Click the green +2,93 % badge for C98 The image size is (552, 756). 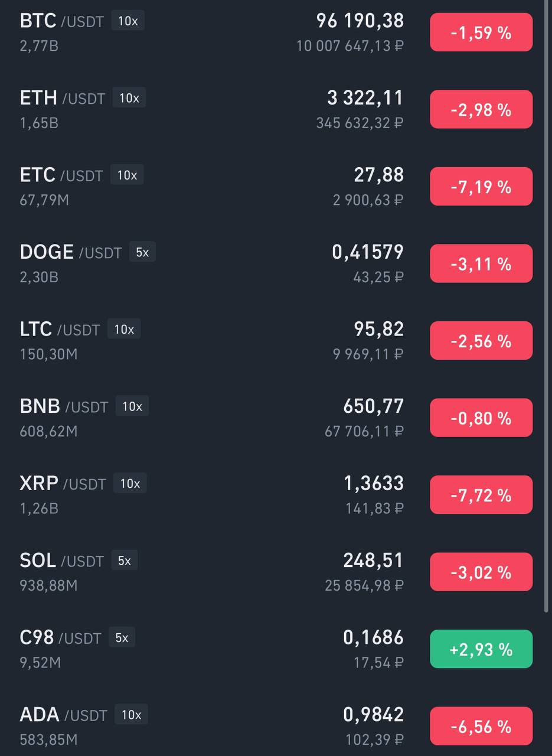(481, 649)
